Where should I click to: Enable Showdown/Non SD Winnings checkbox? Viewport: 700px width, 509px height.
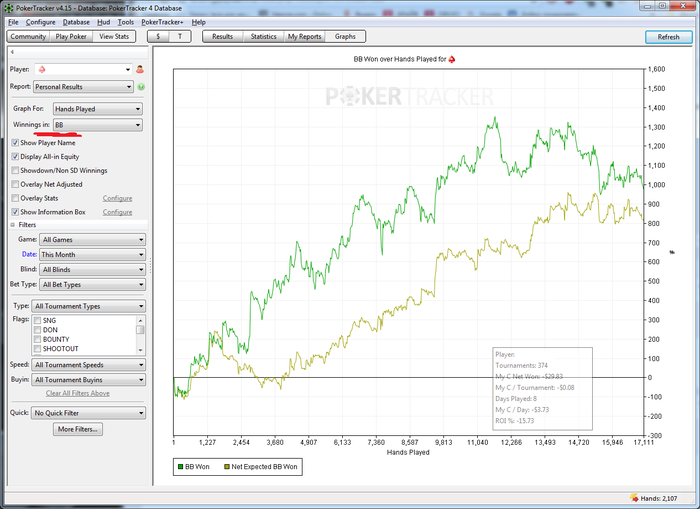15,170
